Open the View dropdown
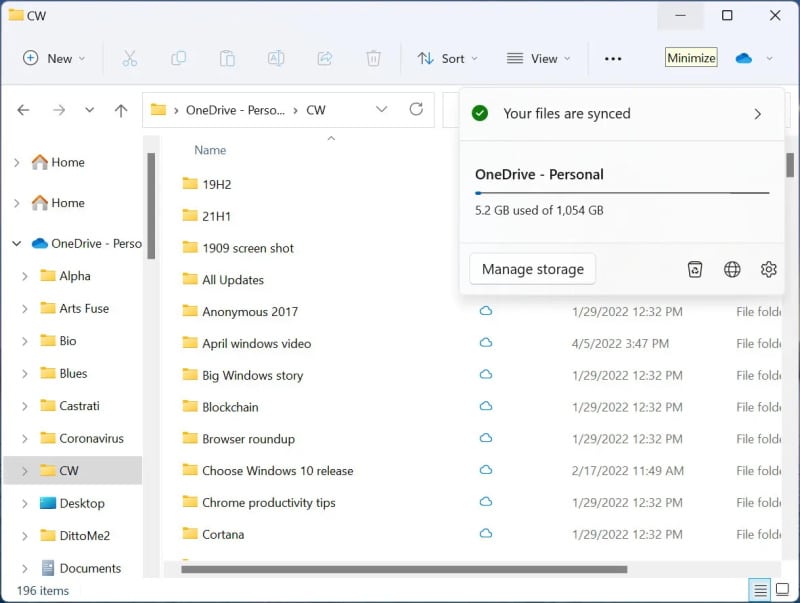This screenshot has width=800, height=603. click(538, 59)
